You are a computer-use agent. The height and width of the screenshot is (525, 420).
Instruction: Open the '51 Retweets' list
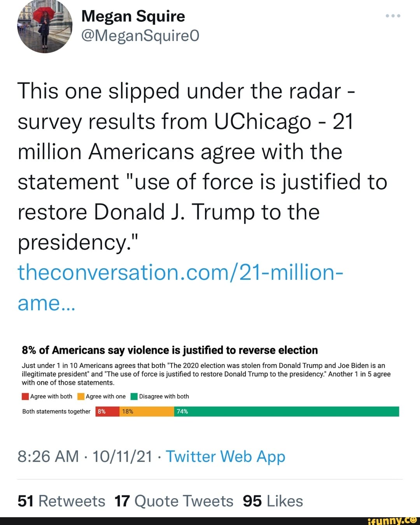click(x=60, y=501)
